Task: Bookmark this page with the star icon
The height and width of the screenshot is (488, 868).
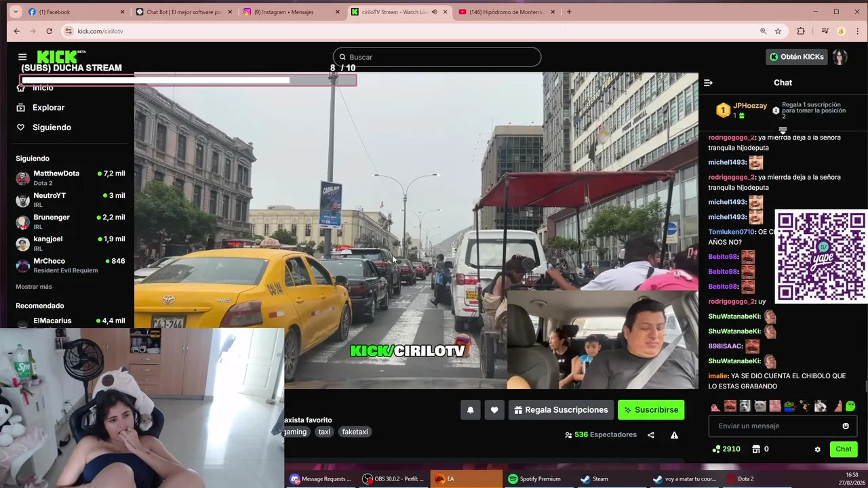Action: [778, 31]
